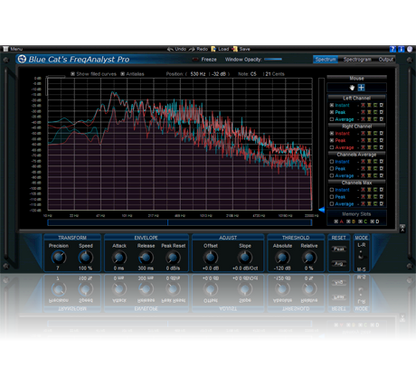Store Channels Average Instant to slot D

[381, 162]
